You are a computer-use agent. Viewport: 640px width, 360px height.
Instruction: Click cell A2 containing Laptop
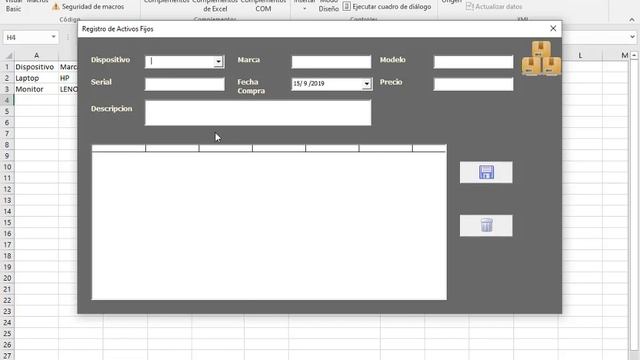click(x=36, y=78)
